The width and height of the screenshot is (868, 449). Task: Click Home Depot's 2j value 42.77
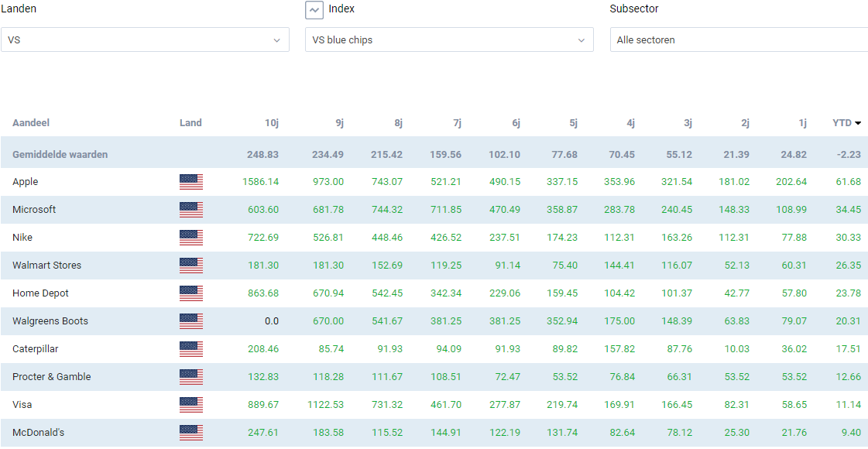click(x=737, y=293)
